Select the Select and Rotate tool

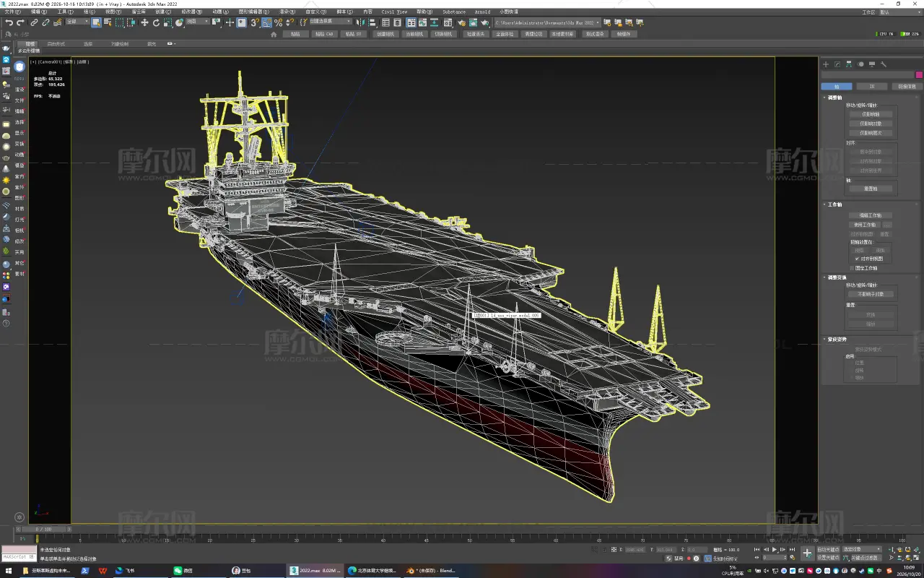click(x=156, y=22)
